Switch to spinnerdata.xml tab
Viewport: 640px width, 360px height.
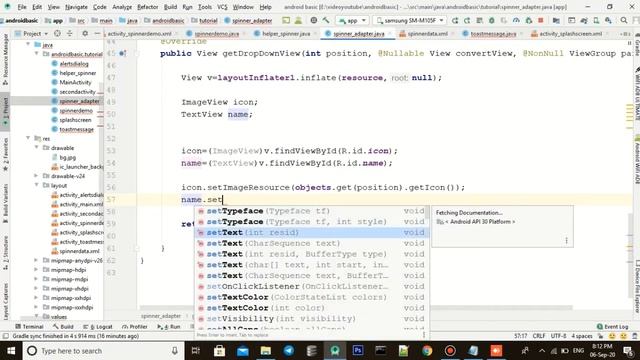click(424, 33)
